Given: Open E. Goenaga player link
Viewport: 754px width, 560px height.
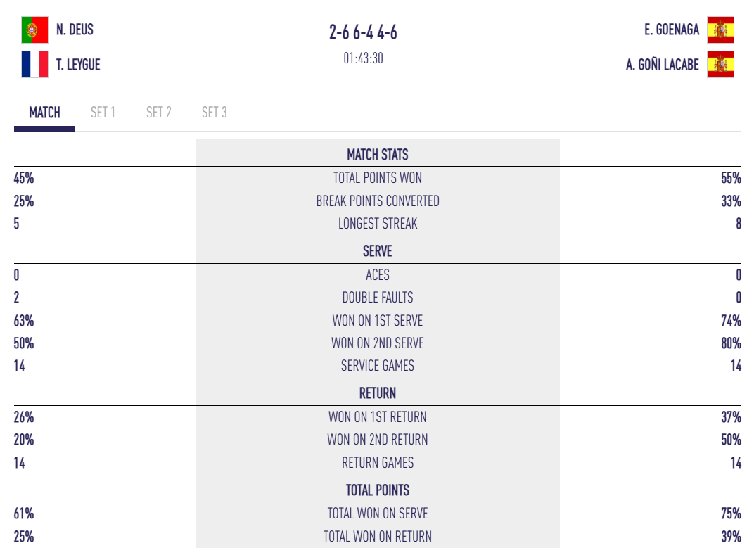Looking at the screenshot, I should (672, 30).
